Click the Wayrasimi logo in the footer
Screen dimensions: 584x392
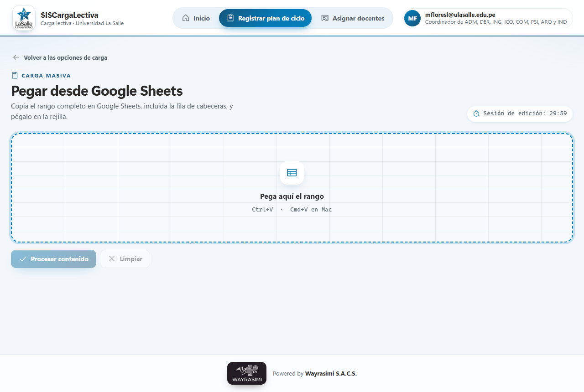click(x=247, y=373)
